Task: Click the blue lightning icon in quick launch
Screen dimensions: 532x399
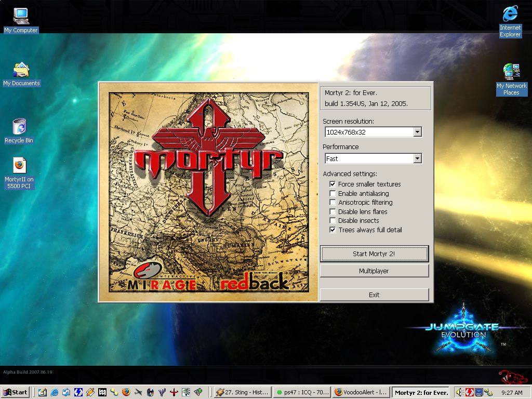Action: pyautogui.click(x=78, y=392)
